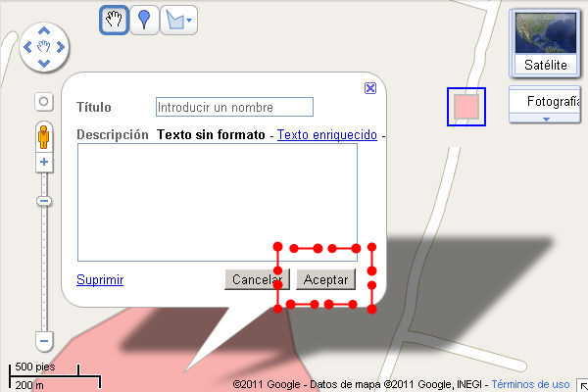Click the Street View Pegman icon
This screenshot has width=588, height=392.
coord(44,137)
